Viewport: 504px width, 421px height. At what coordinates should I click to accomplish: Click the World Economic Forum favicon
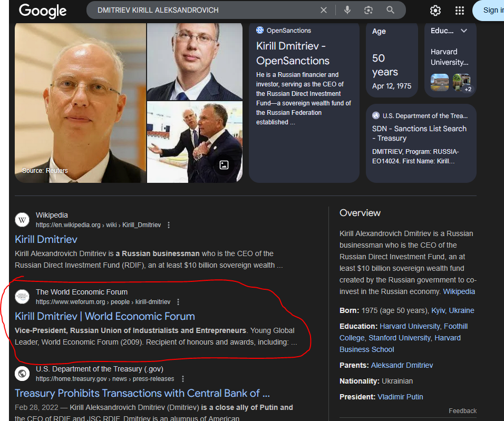pos(22,297)
